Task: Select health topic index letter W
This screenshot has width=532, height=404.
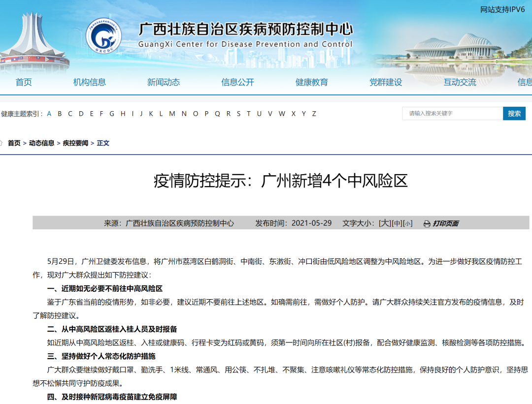Action: click(x=282, y=114)
